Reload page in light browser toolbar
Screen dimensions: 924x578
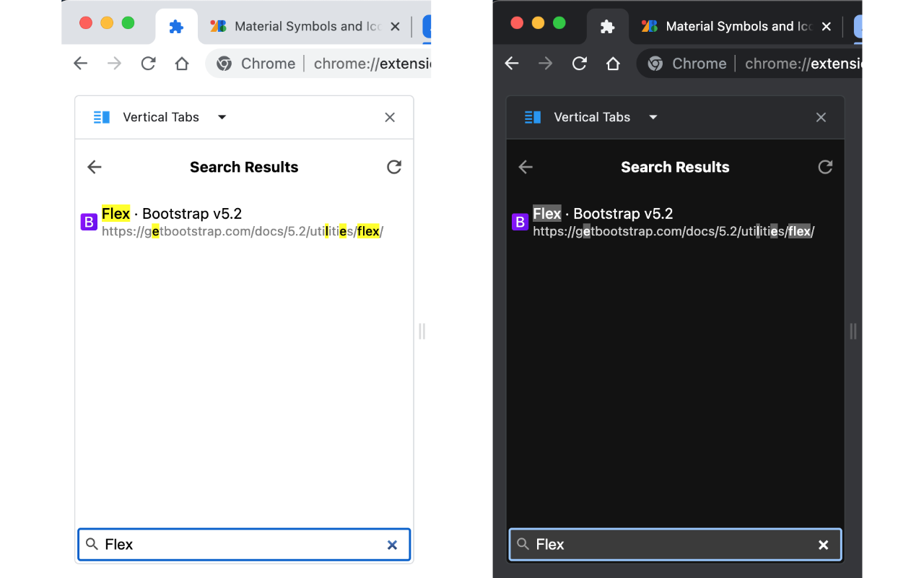(148, 64)
